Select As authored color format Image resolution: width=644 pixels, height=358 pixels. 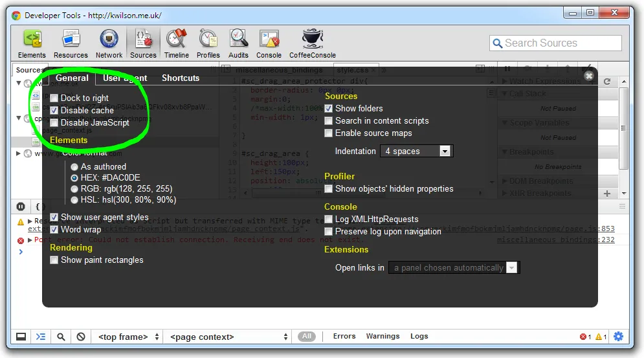click(x=74, y=167)
